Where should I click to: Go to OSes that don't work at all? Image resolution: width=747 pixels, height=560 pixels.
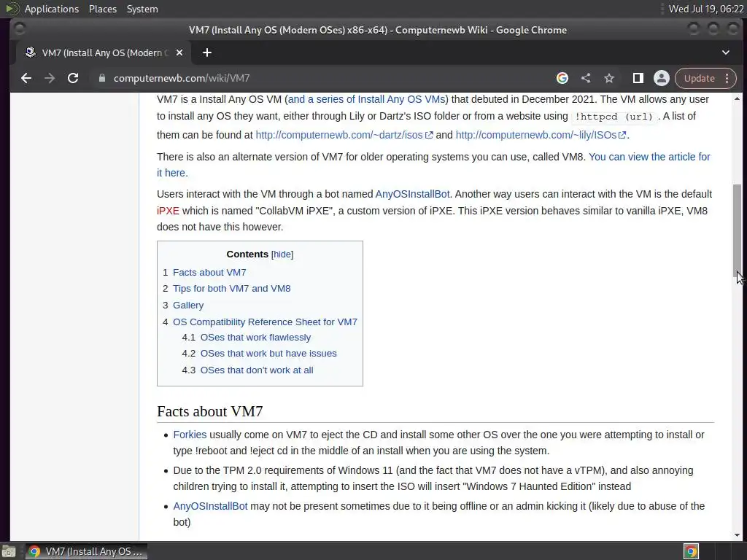[x=257, y=370]
